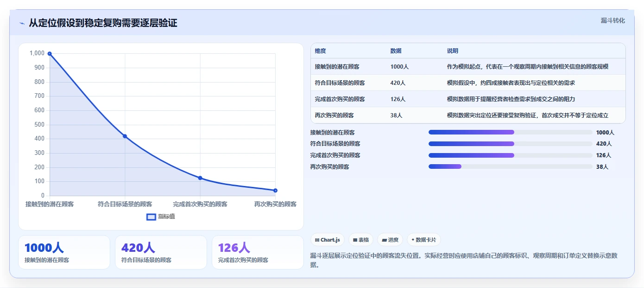
Task: Click the 500 y-axis label
Action: point(39,125)
